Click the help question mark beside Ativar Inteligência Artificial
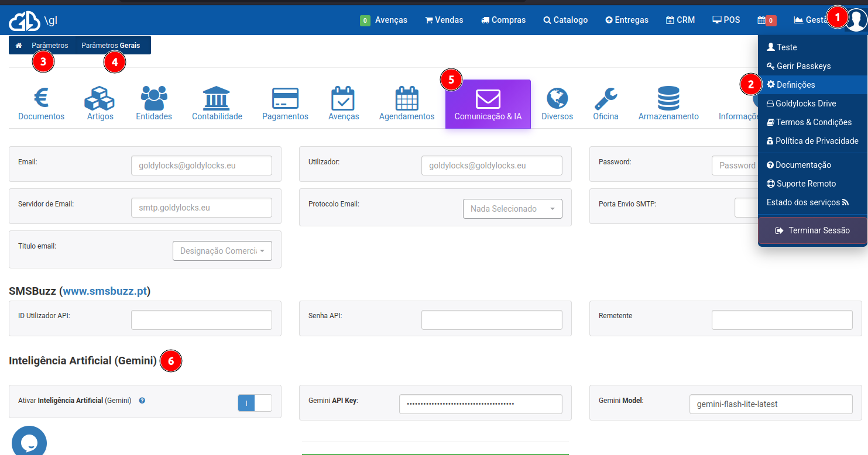868x455 pixels. tap(142, 401)
